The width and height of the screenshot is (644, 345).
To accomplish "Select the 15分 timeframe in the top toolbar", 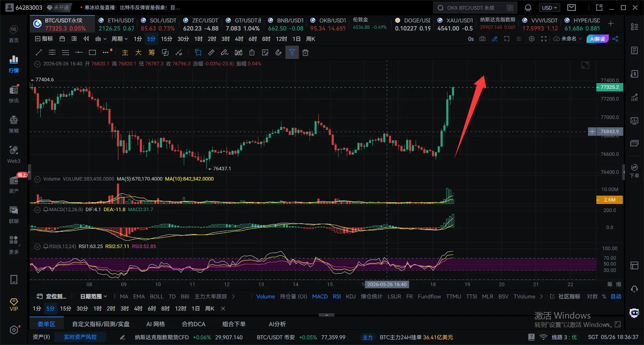I will 166,39.
